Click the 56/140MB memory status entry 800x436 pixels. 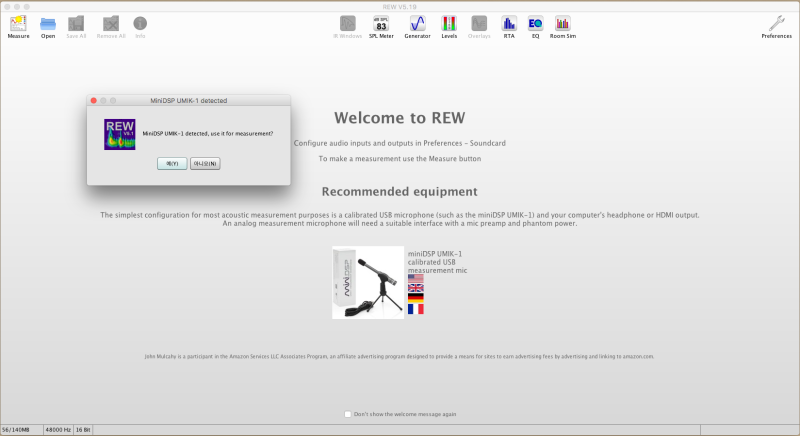click(16, 430)
